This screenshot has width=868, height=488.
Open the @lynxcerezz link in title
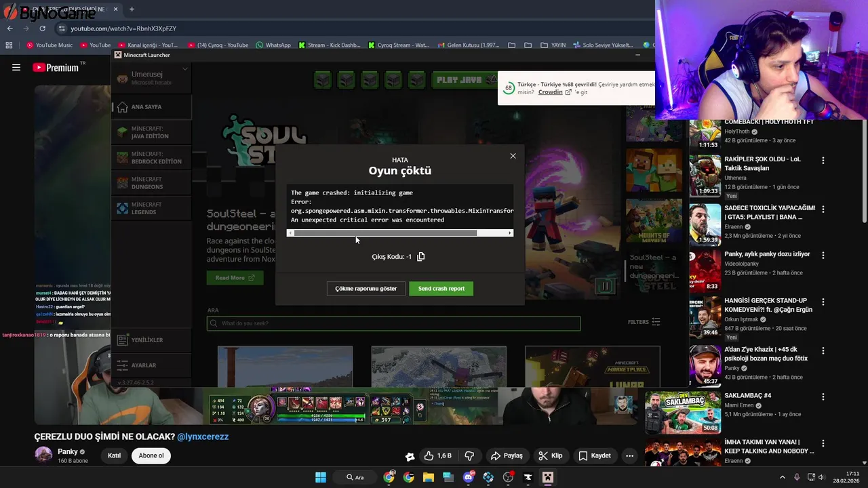(x=203, y=436)
